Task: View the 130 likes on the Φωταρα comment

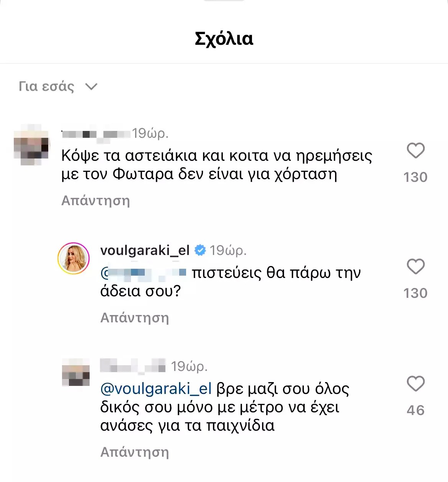Action: tap(415, 177)
